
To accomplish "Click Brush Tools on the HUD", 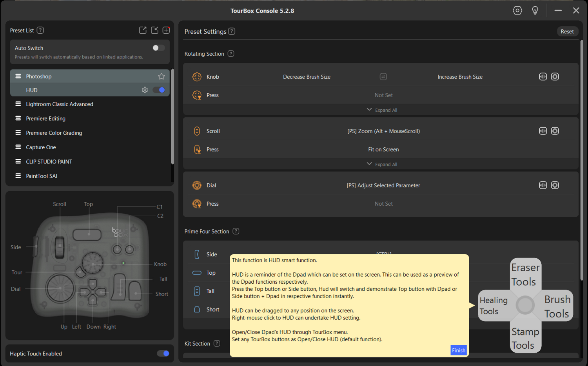I will pyautogui.click(x=557, y=306).
